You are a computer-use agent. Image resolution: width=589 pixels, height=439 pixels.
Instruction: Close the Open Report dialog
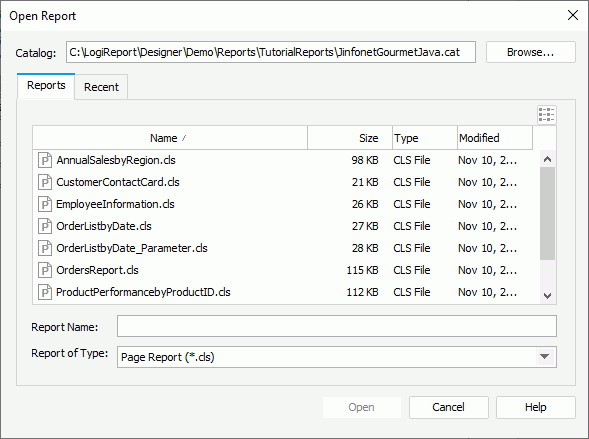point(573,15)
